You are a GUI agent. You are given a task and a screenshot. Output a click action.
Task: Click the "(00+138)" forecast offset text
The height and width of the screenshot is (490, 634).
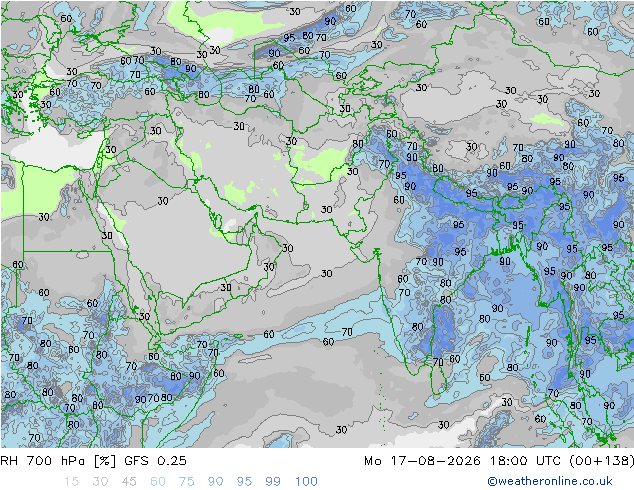click(x=602, y=461)
